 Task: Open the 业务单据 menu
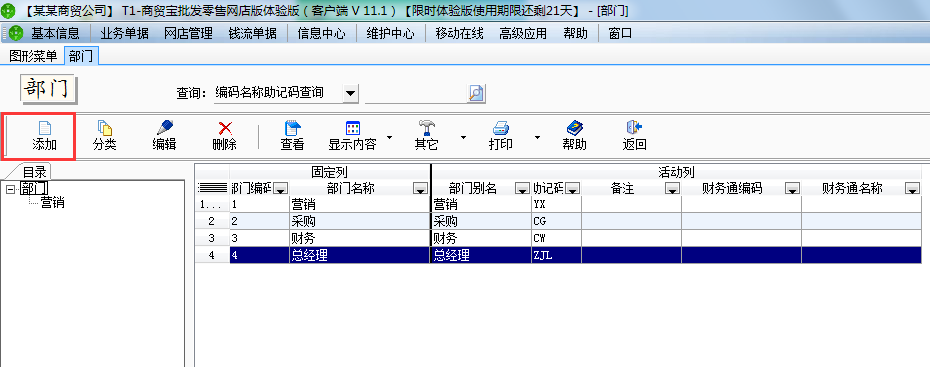pyautogui.click(x=125, y=34)
